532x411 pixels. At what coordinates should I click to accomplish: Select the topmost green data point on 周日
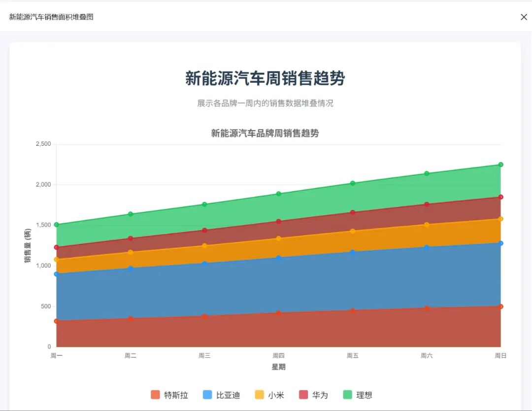pyautogui.click(x=500, y=163)
